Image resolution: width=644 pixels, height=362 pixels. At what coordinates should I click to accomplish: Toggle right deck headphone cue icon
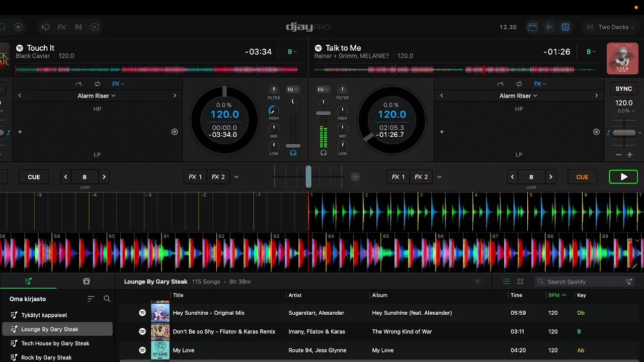point(324,153)
